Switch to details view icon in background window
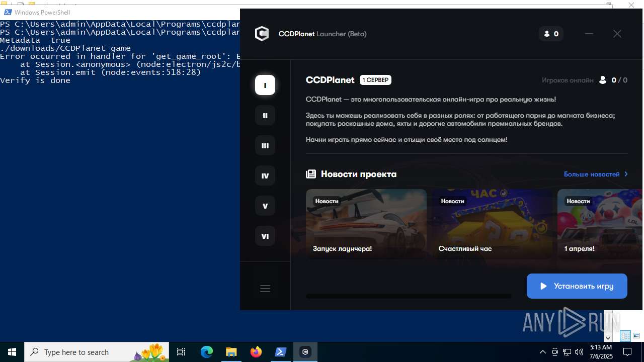This screenshot has height=362, width=644. coord(625,336)
